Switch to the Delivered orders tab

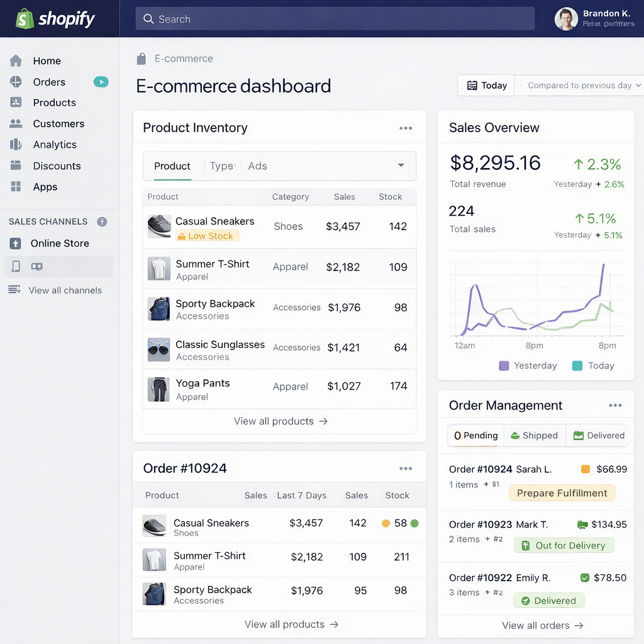tap(598, 435)
